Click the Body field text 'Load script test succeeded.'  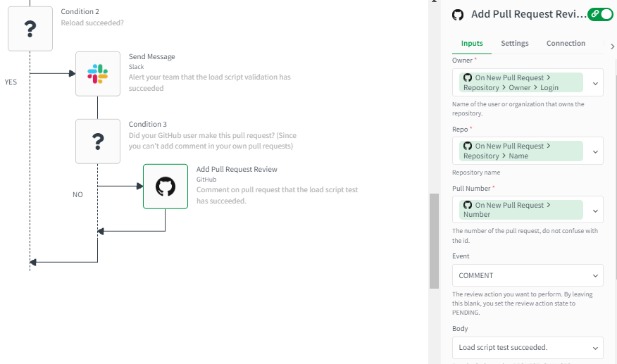[503, 348]
